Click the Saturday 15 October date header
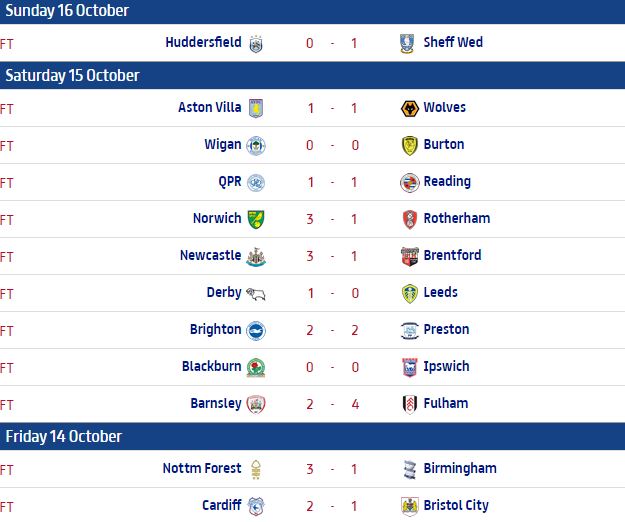The width and height of the screenshot is (625, 522). [72, 76]
